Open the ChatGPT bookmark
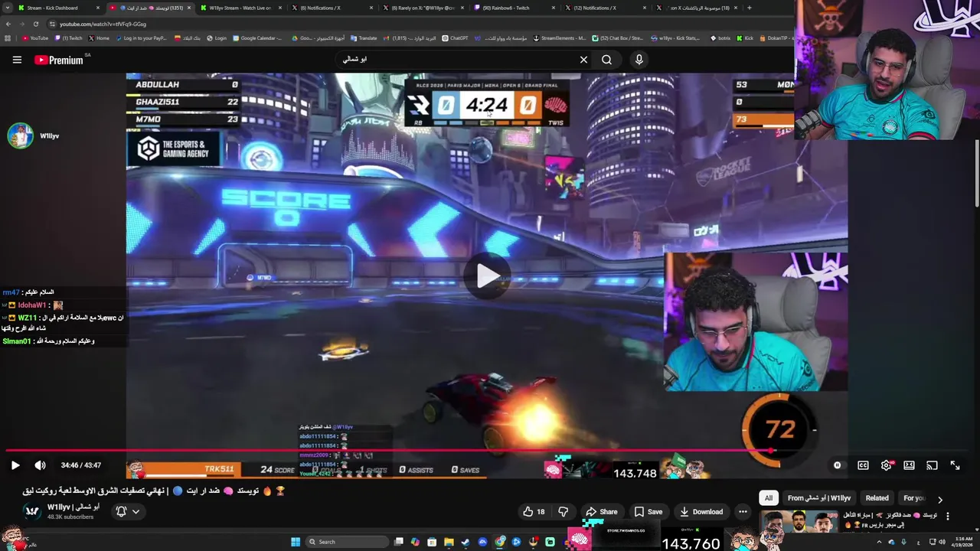Image resolution: width=980 pixels, height=551 pixels. tap(456, 37)
